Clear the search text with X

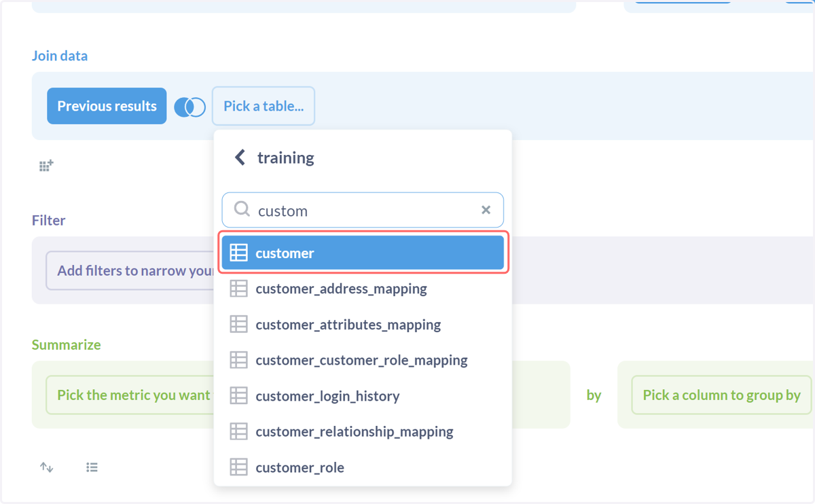tap(486, 210)
